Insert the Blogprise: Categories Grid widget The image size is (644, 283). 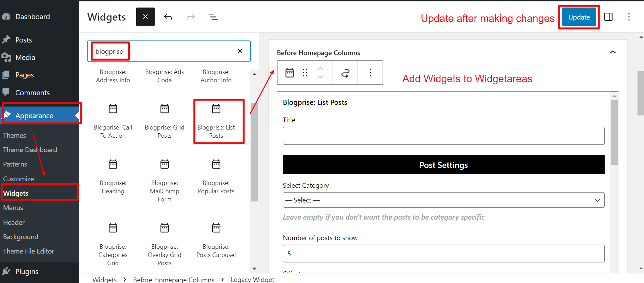tap(113, 245)
